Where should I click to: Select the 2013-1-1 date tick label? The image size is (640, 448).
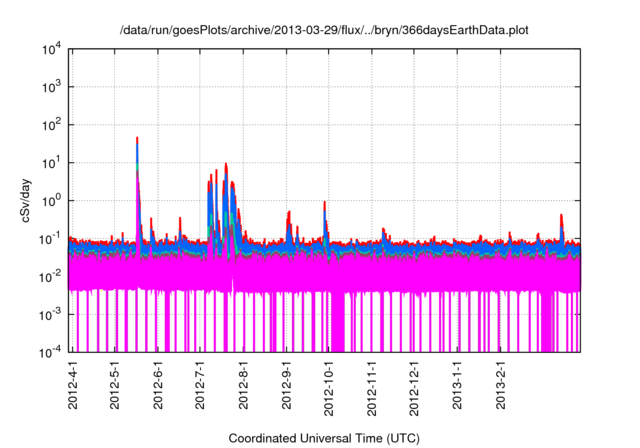pyautogui.click(x=458, y=386)
